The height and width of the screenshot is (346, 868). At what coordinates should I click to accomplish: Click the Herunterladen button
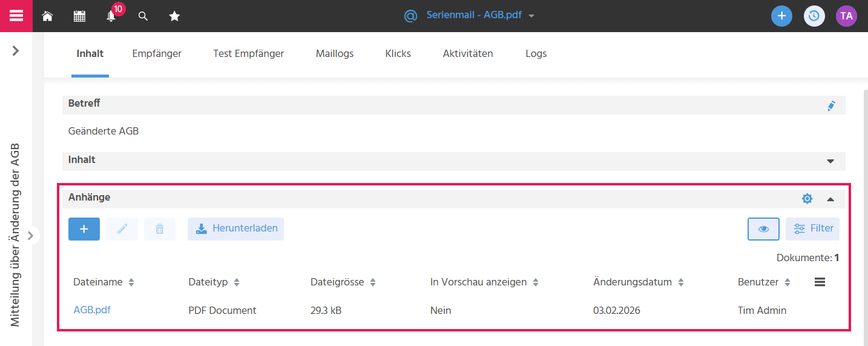click(x=235, y=229)
